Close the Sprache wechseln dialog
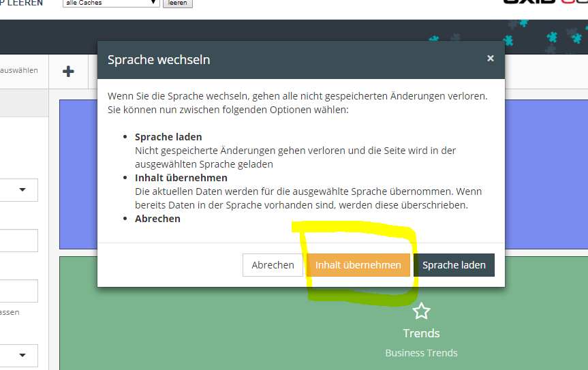Screen dimensions: 588x370 490,59
